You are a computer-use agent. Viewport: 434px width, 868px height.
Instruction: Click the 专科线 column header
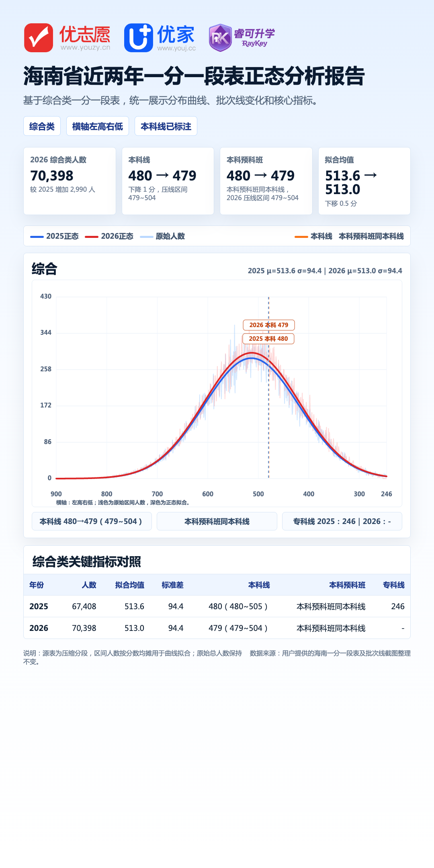click(x=394, y=585)
